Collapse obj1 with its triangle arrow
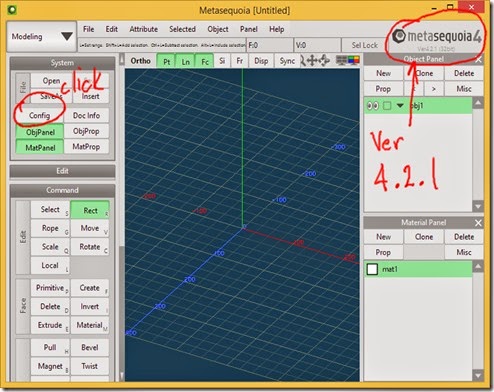The width and height of the screenshot is (494, 392). click(x=400, y=106)
